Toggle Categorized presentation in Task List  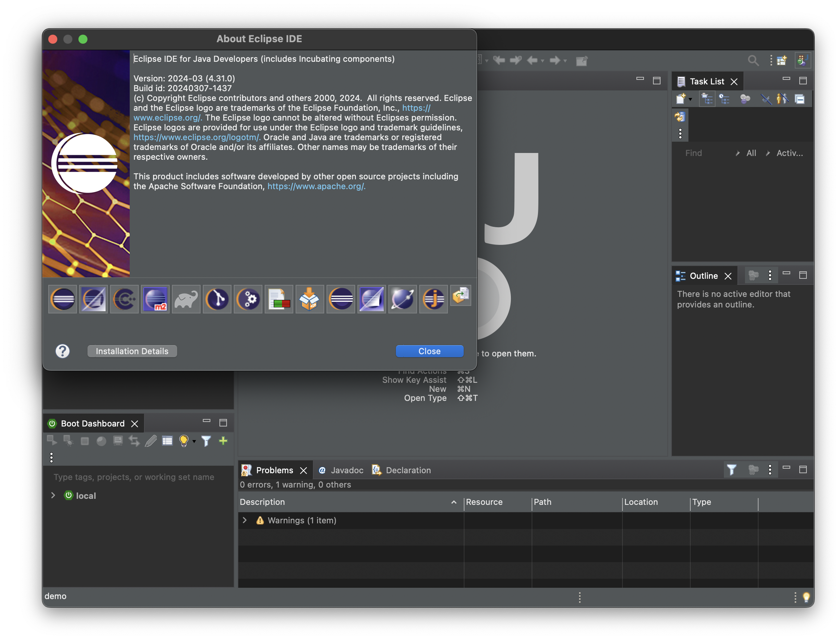707,99
